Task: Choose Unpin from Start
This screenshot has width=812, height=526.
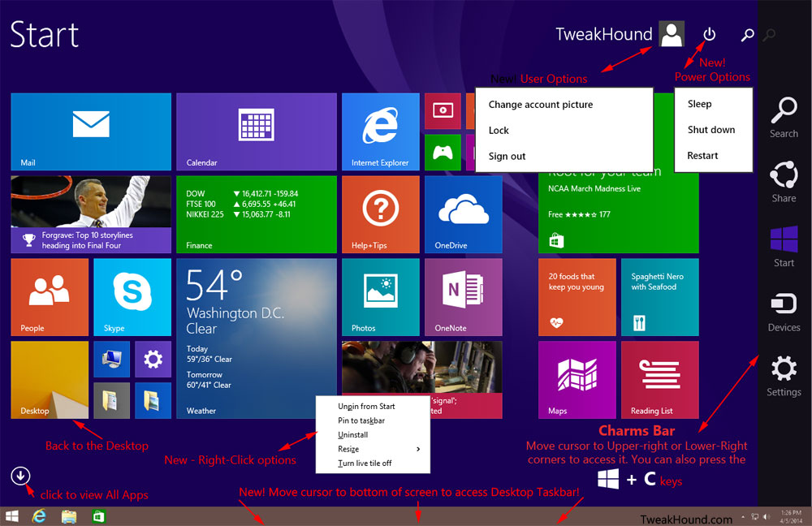Action: coord(373,407)
